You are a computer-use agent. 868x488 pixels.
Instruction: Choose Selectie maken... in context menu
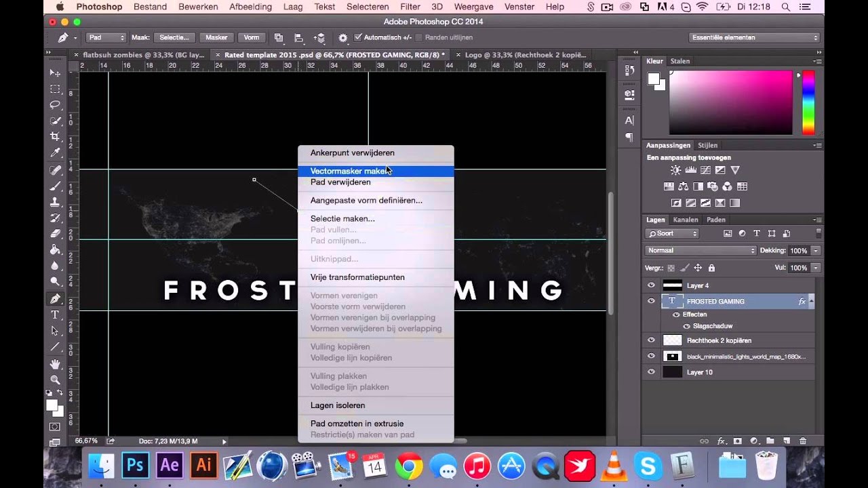[376, 219]
